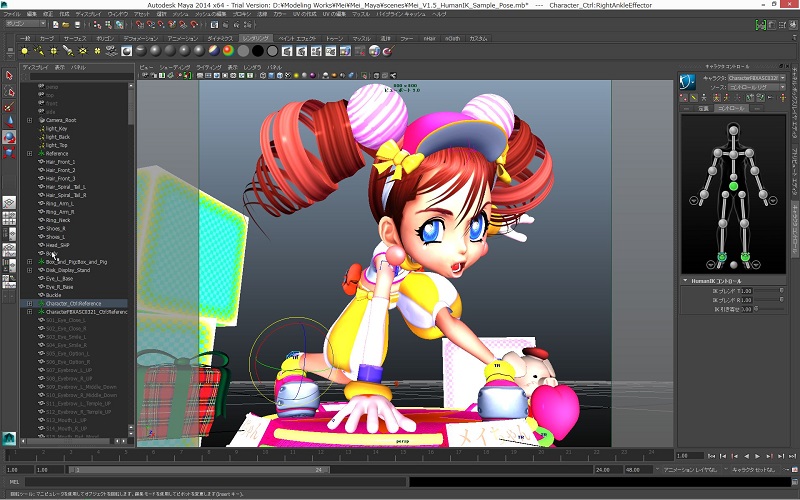Assign the Blinn material sphere on shelf

(x=156, y=51)
